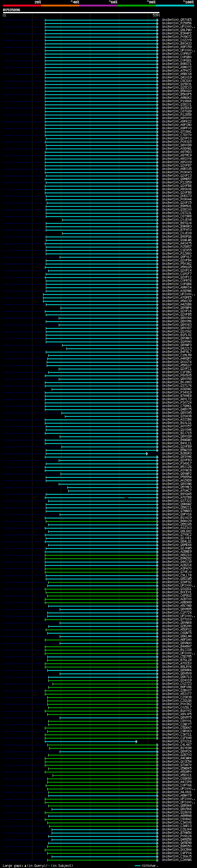Select the UniRef100_Q37322 label

(x=177, y=501)
